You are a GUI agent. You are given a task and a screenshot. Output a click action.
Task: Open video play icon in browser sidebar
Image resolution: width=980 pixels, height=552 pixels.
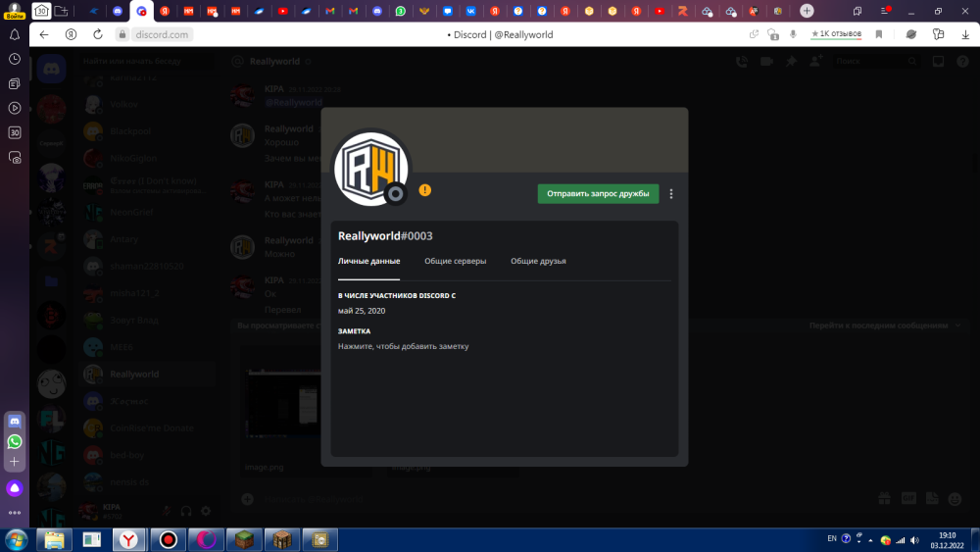[x=15, y=108]
